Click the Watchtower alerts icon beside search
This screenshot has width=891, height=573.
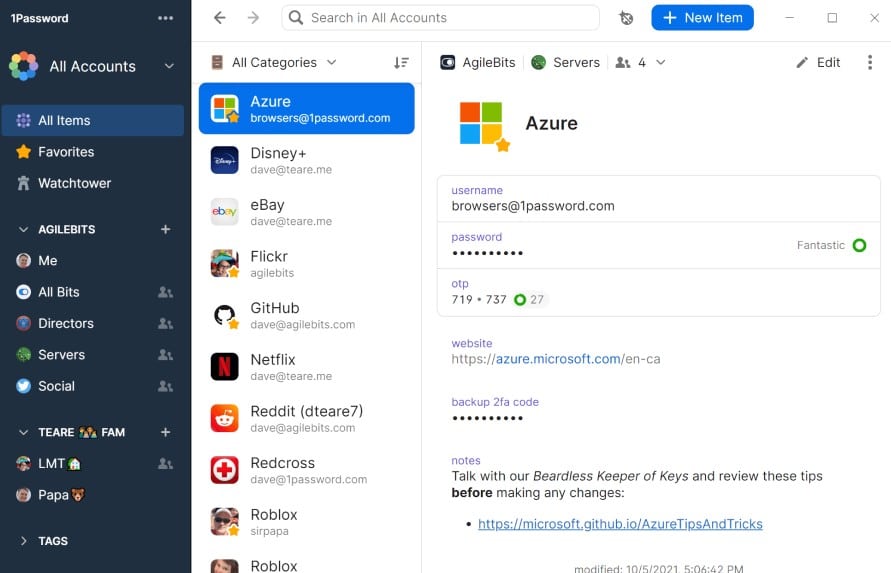coord(626,18)
